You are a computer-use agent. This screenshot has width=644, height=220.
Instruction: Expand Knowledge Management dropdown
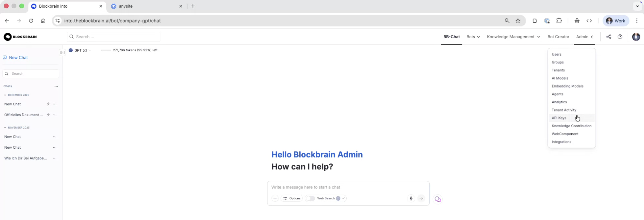(513, 37)
